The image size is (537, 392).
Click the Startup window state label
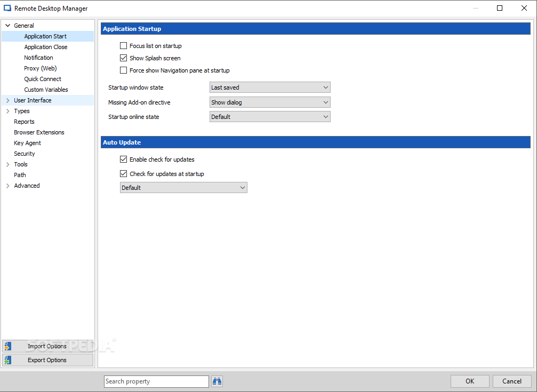pyautogui.click(x=135, y=87)
